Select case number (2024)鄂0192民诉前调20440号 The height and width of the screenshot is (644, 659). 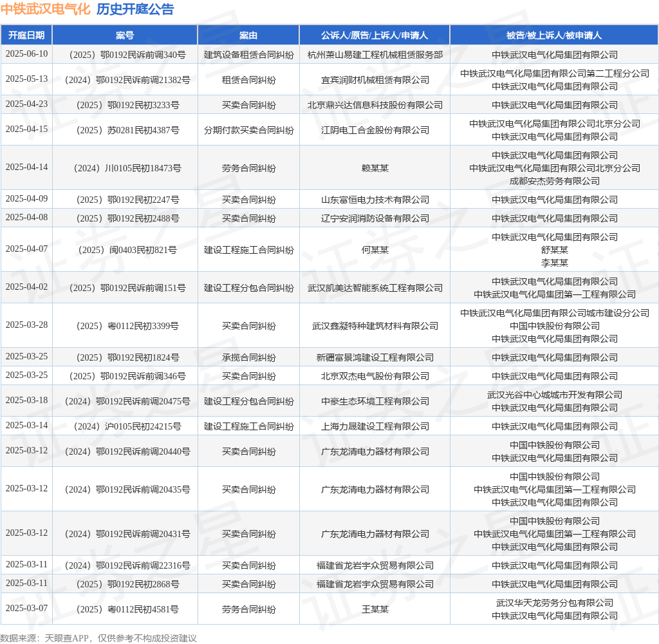click(125, 451)
